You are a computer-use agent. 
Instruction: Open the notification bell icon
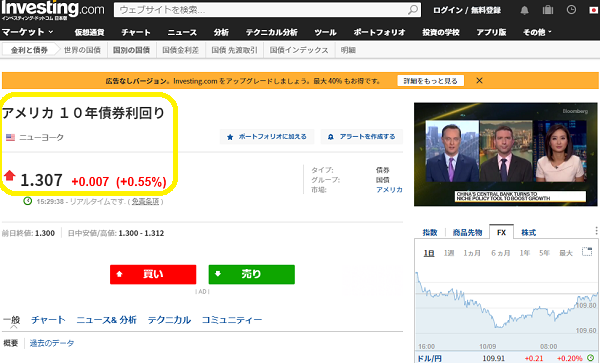pos(524,10)
